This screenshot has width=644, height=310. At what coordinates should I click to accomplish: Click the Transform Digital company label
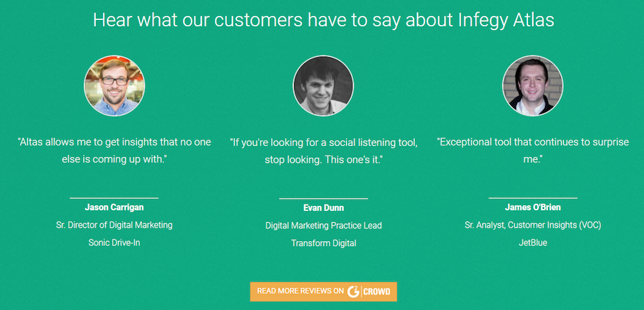[x=323, y=243]
